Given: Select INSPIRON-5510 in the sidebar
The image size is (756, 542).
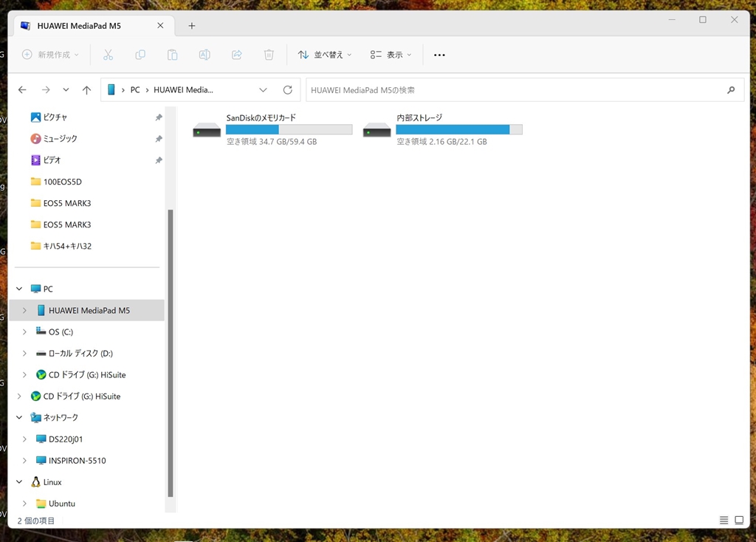Looking at the screenshot, I should tap(77, 461).
